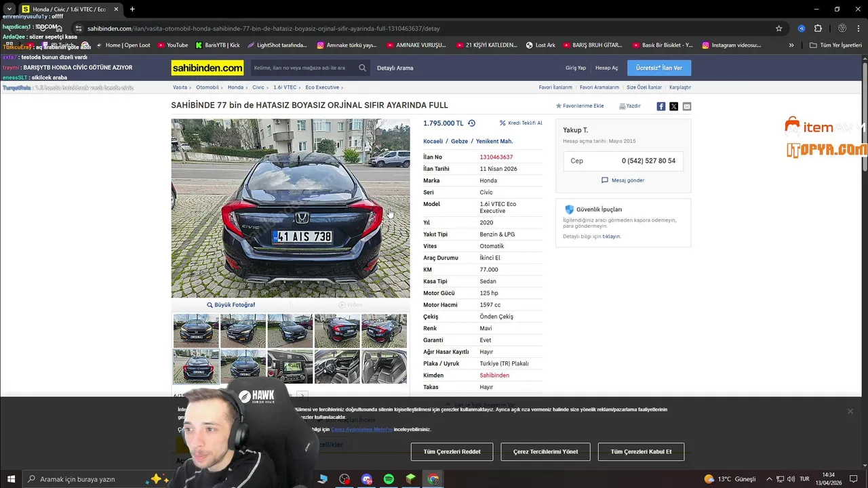
Task: Open a new browser tab with plus
Action: (x=132, y=9)
